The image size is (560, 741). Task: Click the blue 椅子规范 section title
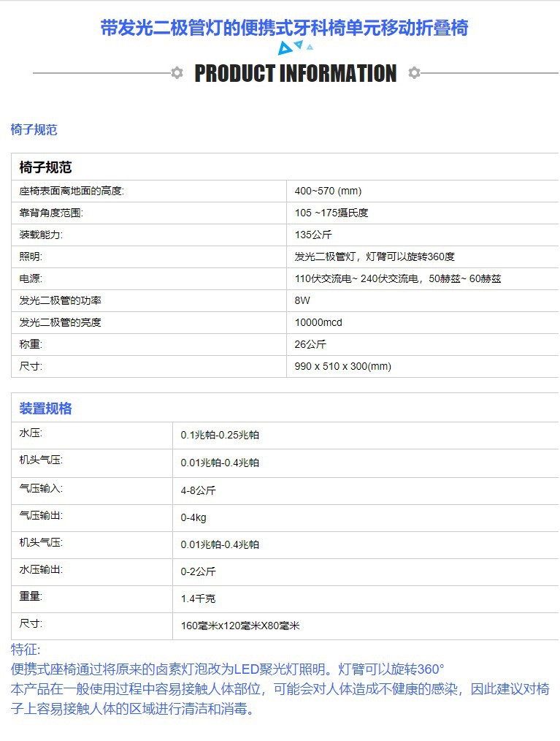pyautogui.click(x=34, y=129)
